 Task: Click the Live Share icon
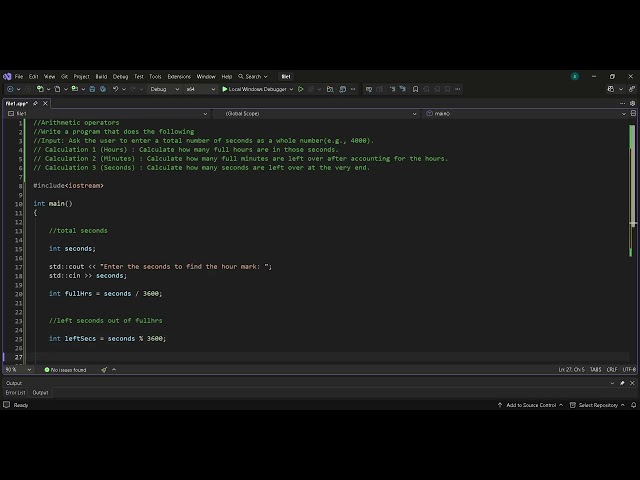(632, 89)
